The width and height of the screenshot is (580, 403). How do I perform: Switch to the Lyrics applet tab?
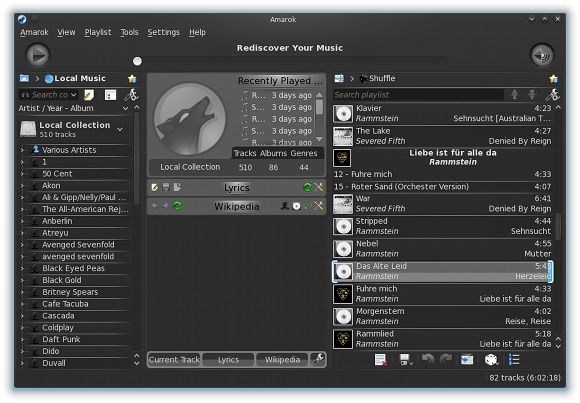[228, 359]
